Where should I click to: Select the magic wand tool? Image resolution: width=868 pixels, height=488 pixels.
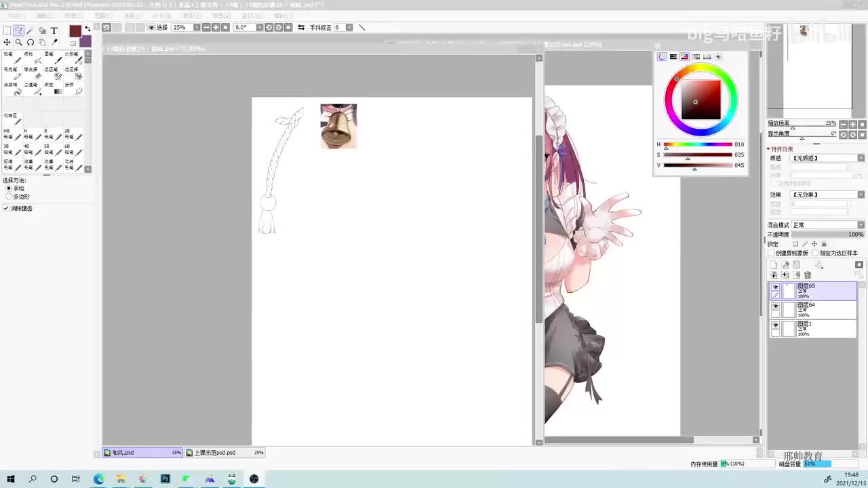pyautogui.click(x=31, y=30)
